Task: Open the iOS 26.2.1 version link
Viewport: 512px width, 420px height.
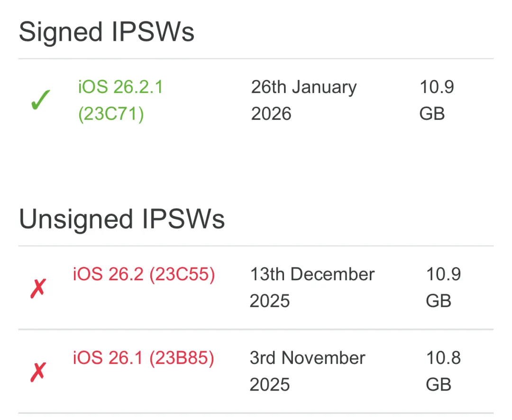Action: click(x=120, y=87)
